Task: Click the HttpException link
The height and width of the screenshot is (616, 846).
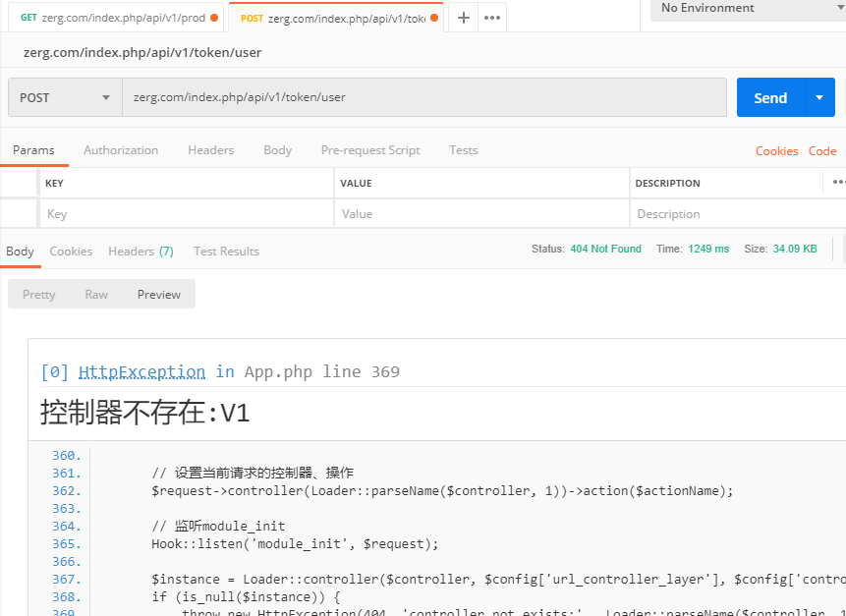Action: point(141,371)
